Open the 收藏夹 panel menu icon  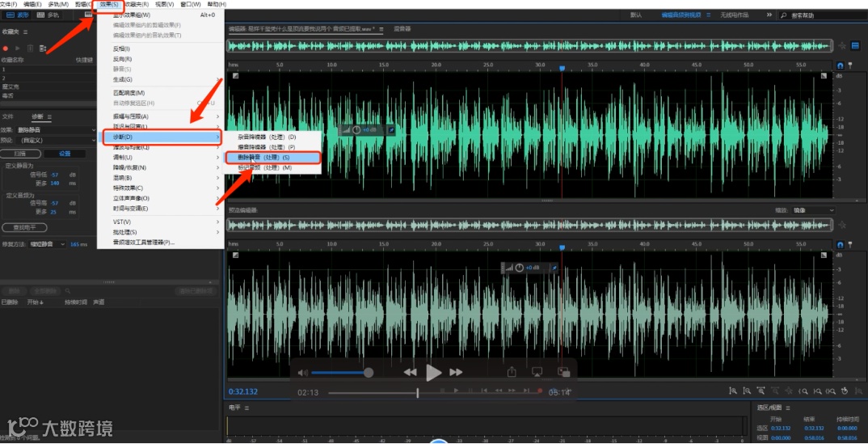pyautogui.click(x=25, y=32)
